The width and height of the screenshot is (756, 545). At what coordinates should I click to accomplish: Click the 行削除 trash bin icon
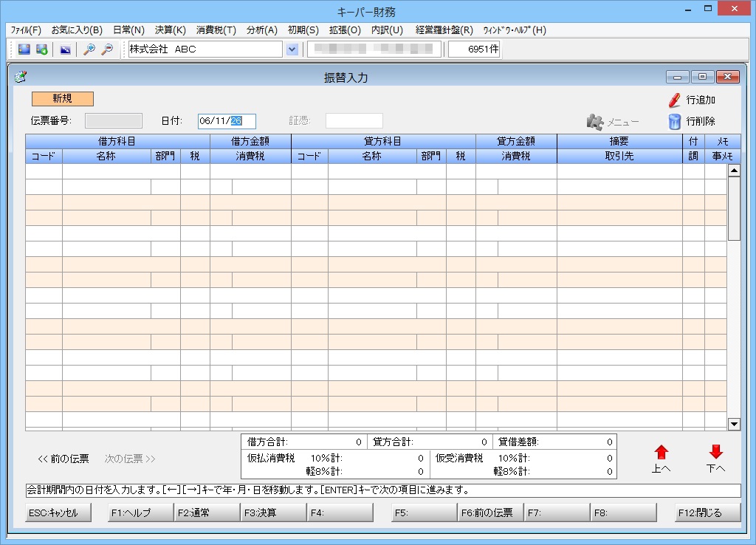click(x=674, y=122)
